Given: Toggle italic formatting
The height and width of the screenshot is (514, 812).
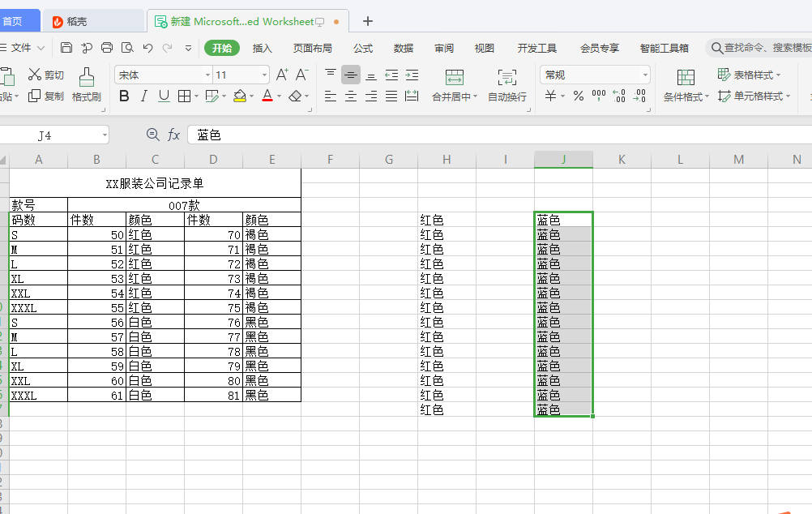Looking at the screenshot, I should (x=144, y=96).
